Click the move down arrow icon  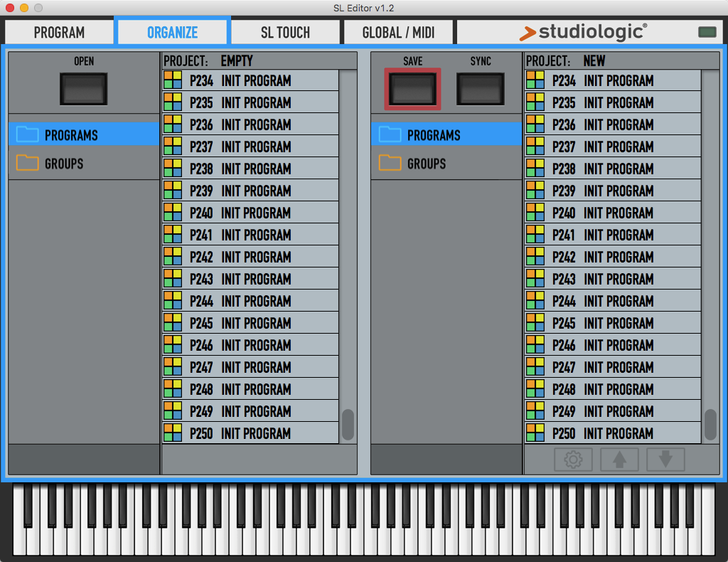click(665, 460)
